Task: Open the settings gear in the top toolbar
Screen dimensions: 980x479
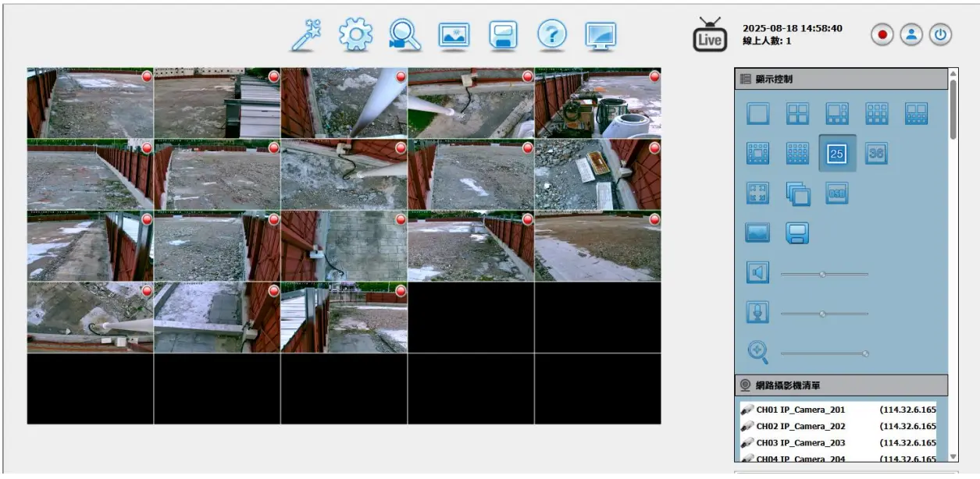Action: [x=355, y=35]
